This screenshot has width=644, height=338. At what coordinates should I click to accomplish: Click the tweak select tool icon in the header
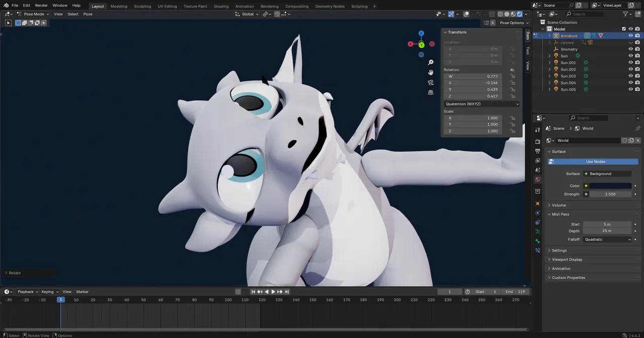point(9,23)
